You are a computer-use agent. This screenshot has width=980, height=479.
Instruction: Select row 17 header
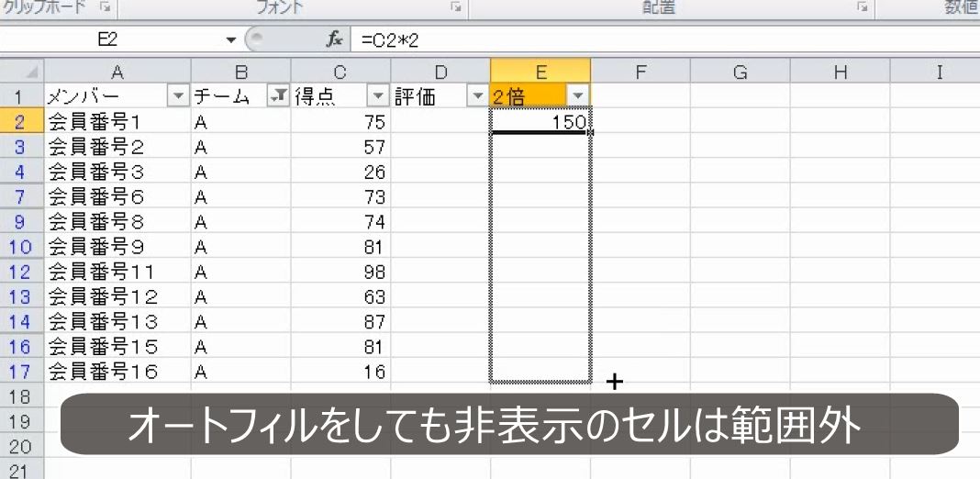22,372
